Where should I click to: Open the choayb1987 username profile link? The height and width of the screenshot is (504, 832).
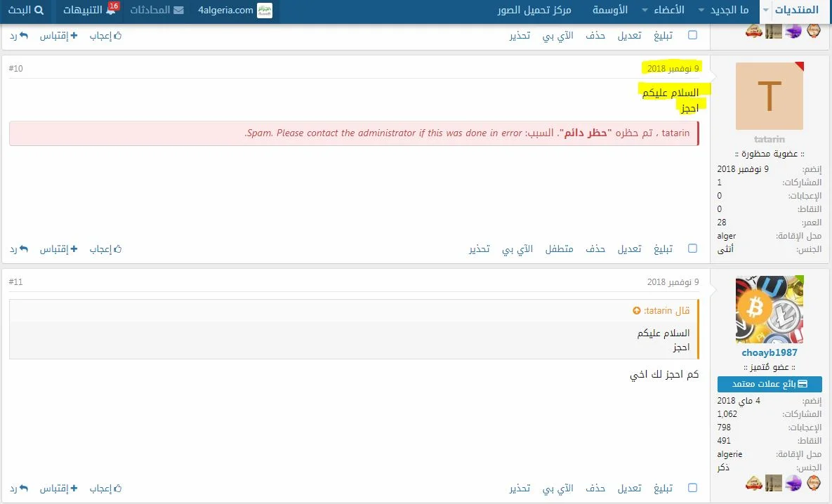point(770,352)
